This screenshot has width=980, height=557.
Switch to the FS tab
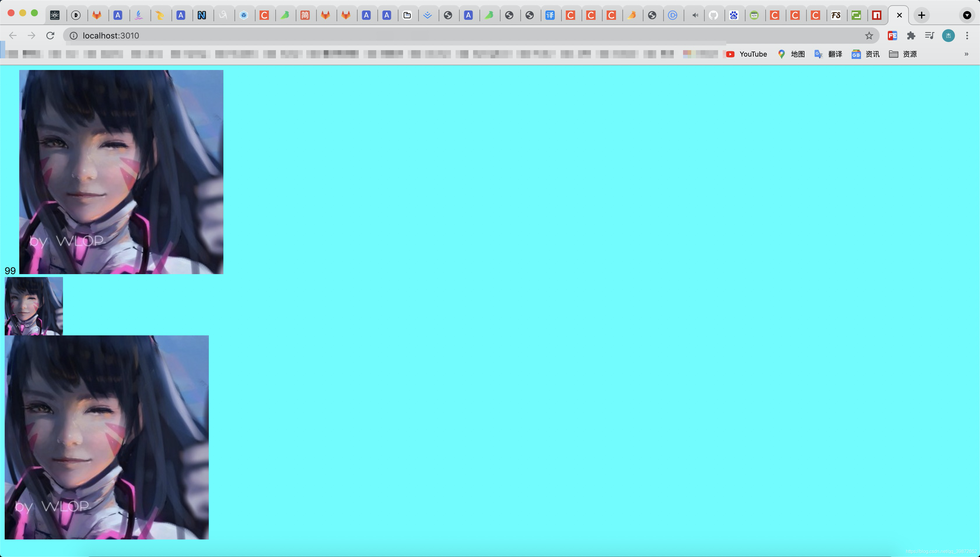(x=836, y=15)
